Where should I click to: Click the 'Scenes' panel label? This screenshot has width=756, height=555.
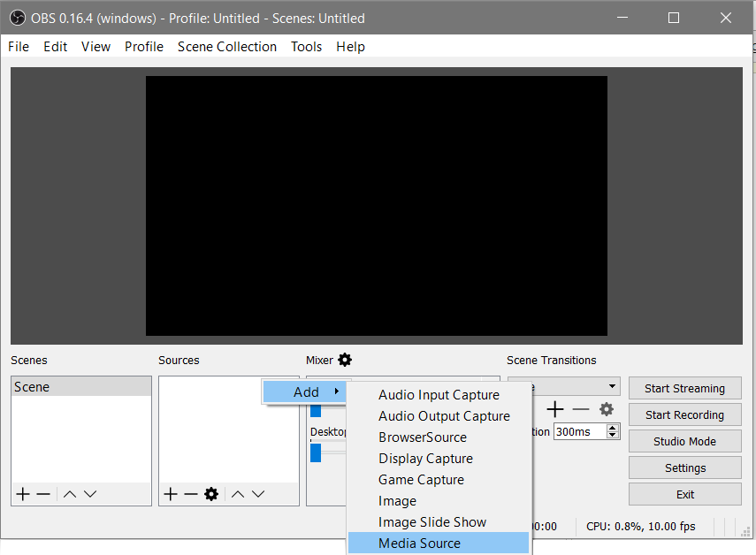29,361
